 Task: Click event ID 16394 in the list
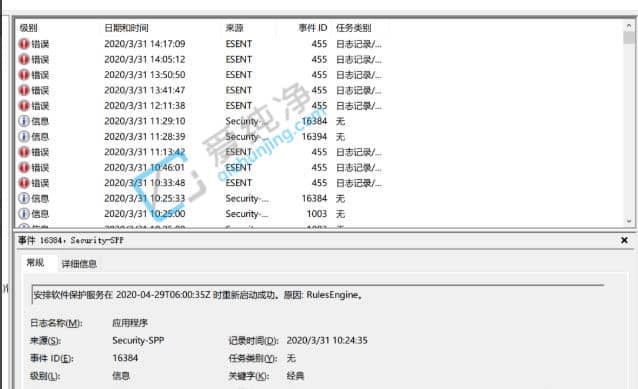[x=314, y=137]
